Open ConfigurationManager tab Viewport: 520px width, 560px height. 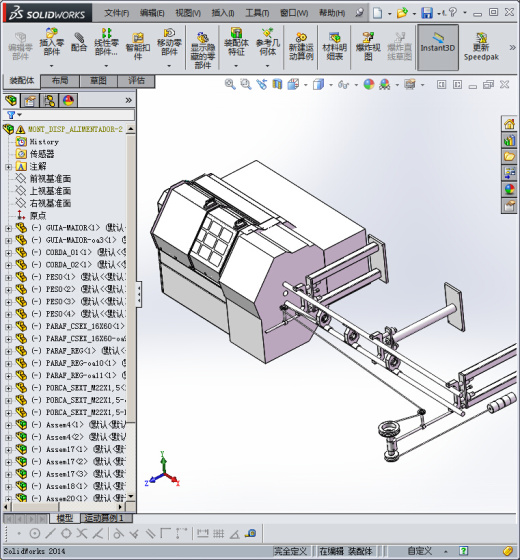point(49,101)
